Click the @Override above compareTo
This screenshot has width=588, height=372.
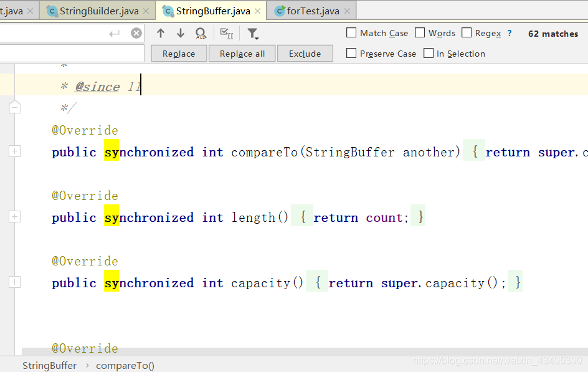pyautogui.click(x=85, y=130)
